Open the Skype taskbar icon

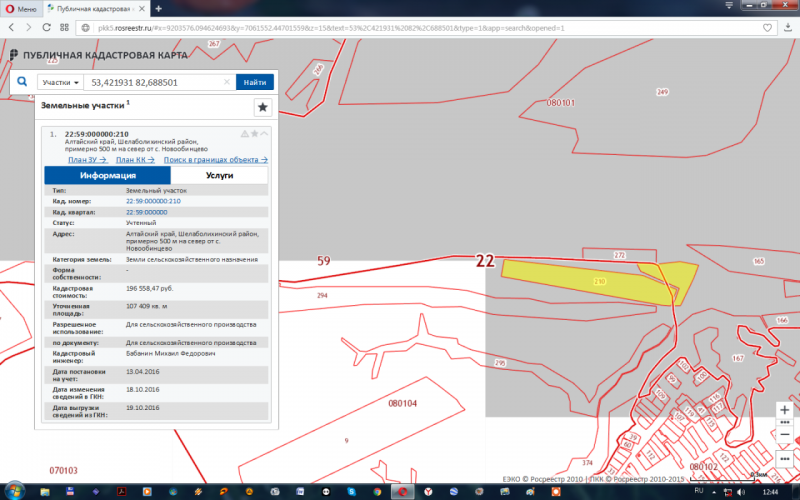click(352, 492)
